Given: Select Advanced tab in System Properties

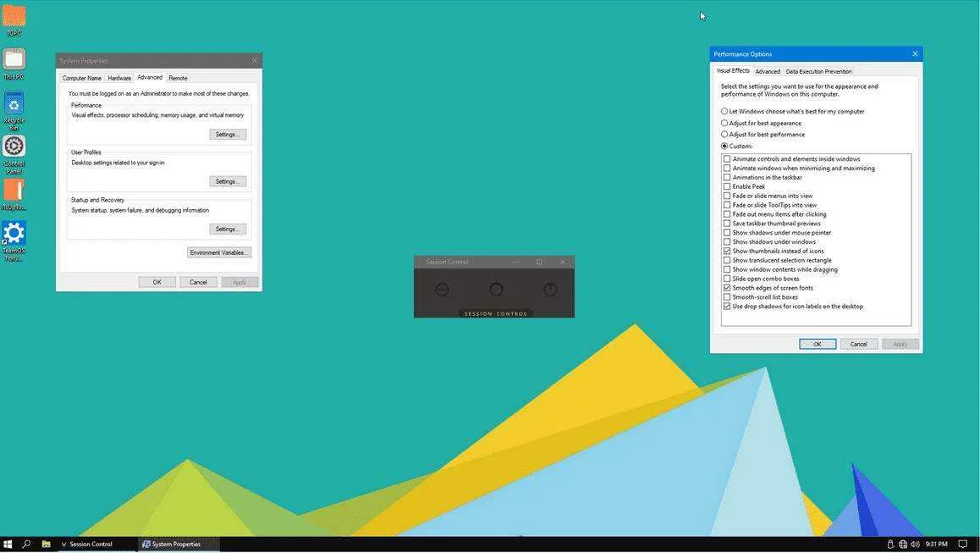Looking at the screenshot, I should (150, 78).
